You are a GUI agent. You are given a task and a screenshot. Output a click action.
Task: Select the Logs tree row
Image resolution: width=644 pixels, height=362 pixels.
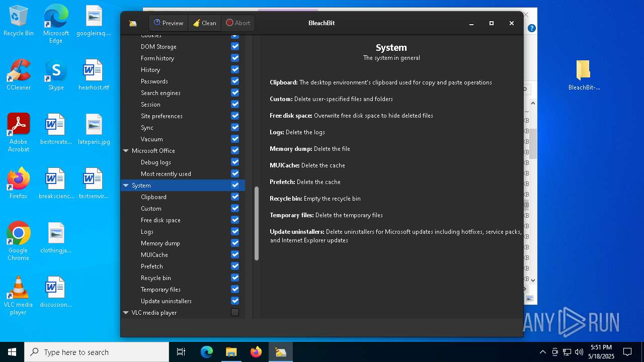(x=183, y=232)
